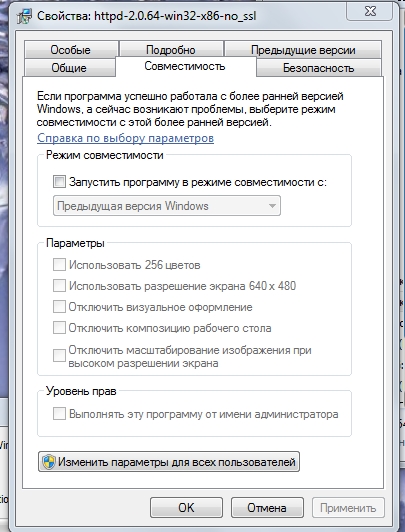Screen dimensions: 405x532
Task: Open the Безопасность tab
Action: pos(319,68)
